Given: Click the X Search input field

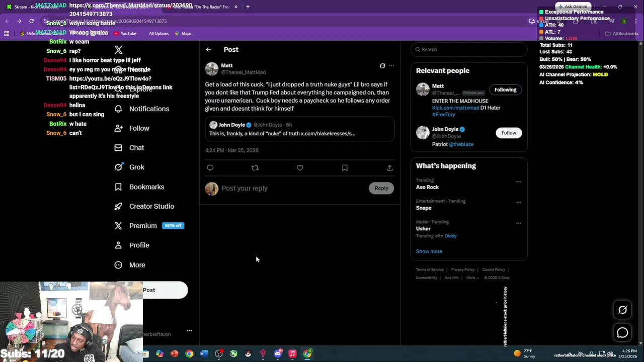Looking at the screenshot, I should click(x=469, y=50).
